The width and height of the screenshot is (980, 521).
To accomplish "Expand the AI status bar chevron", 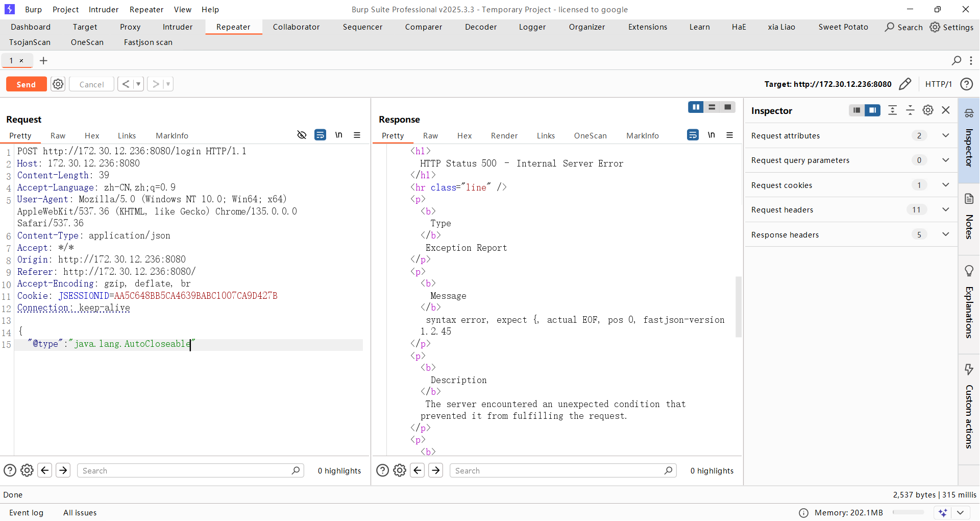I will [x=960, y=512].
